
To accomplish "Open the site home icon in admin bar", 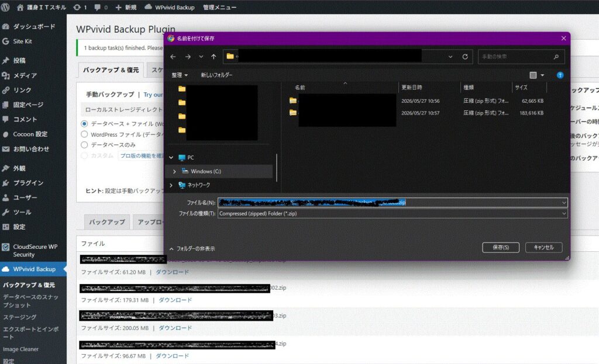I will 20,7.
